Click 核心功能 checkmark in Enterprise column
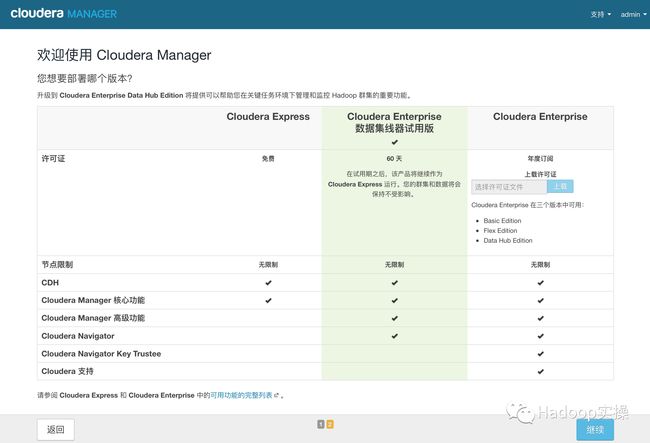The width and height of the screenshot is (650, 443). point(540,300)
